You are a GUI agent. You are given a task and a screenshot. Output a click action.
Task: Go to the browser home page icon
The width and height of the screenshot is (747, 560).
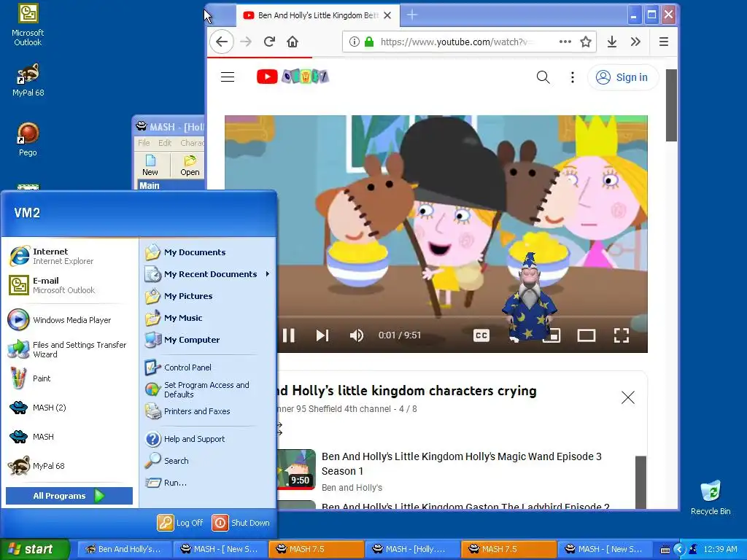[293, 42]
